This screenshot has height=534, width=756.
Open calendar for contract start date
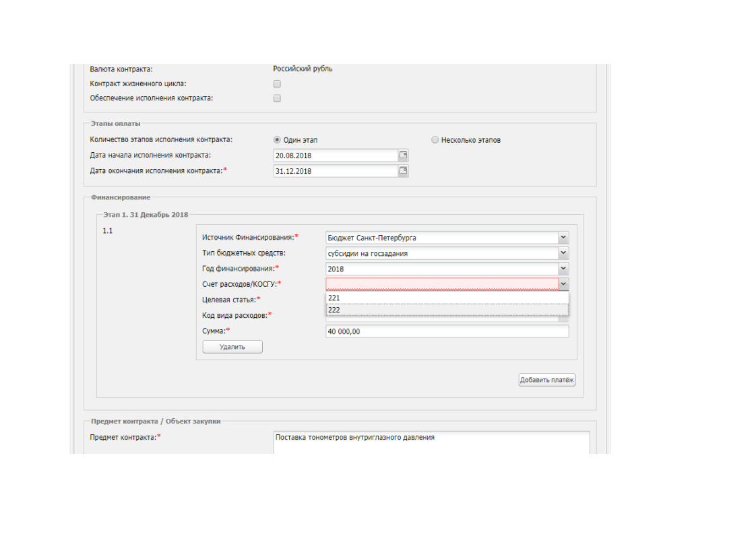pos(404,155)
